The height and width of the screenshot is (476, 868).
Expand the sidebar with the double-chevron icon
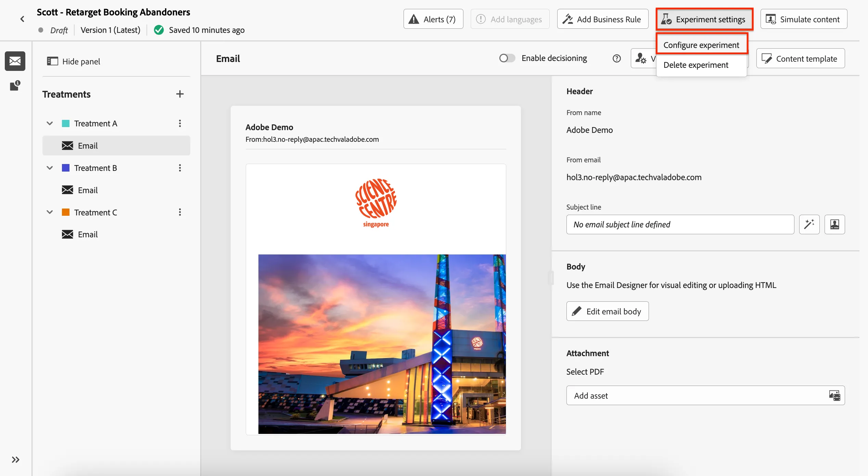coord(16,460)
